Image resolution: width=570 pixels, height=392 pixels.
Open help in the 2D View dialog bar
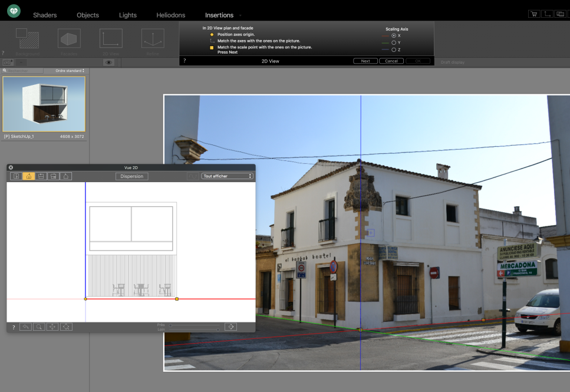click(184, 61)
